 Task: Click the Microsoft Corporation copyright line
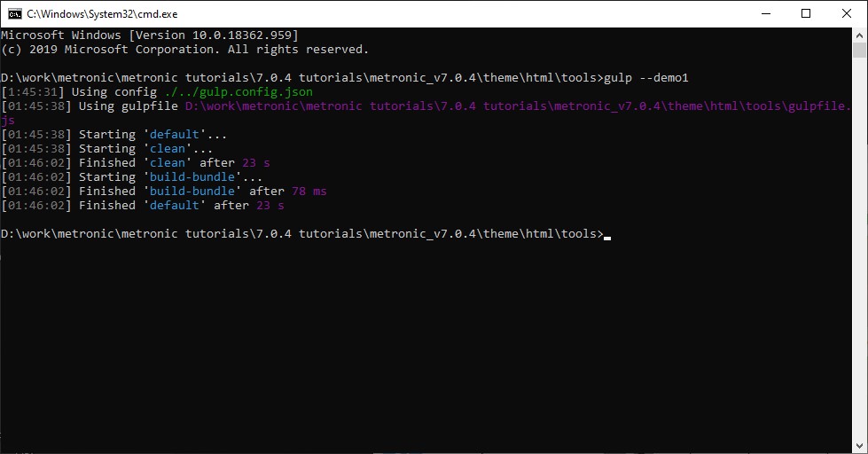tap(184, 50)
